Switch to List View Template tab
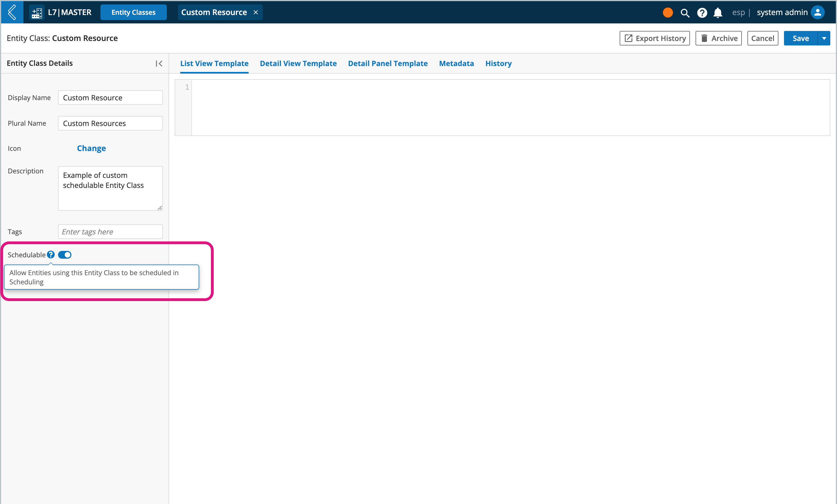This screenshot has height=504, width=837. (214, 64)
